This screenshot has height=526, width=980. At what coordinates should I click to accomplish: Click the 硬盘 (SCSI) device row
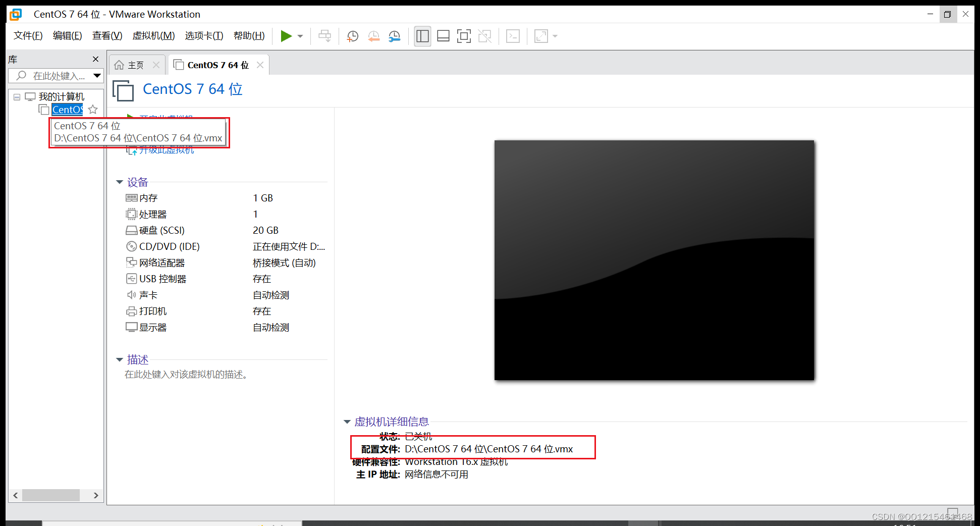pos(225,231)
